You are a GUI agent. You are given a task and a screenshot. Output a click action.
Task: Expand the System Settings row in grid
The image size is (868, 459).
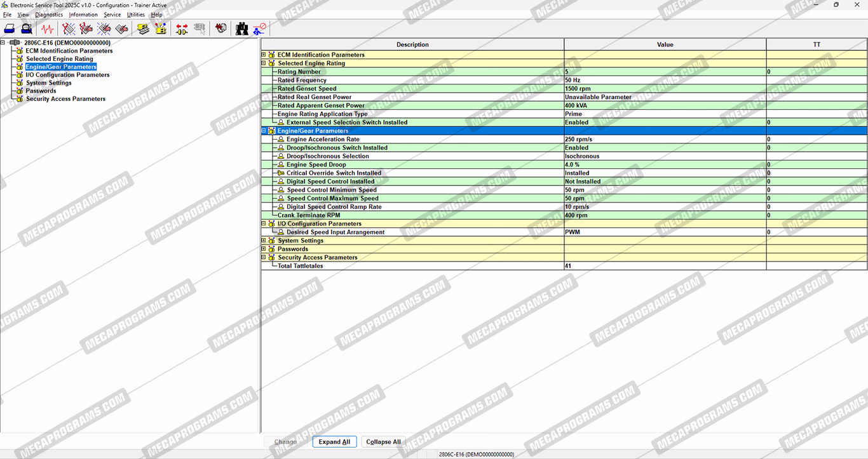coord(264,241)
